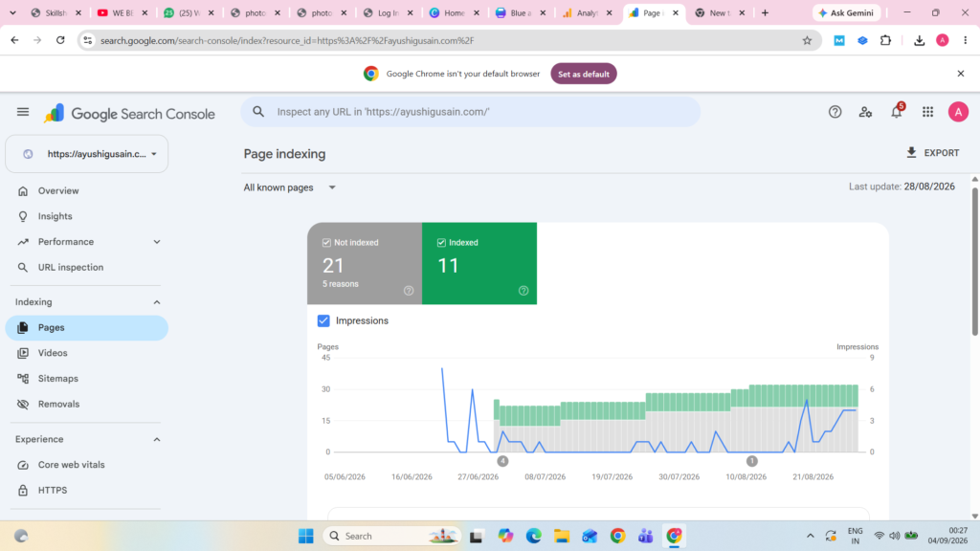Open the Google apps grid
The width and height of the screenshot is (980, 551).
click(x=927, y=112)
